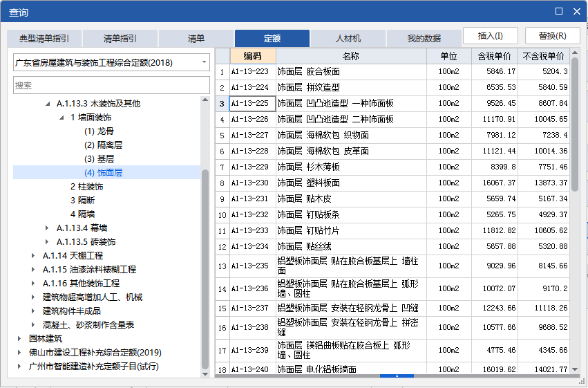Image resolution: width=588 pixels, height=388 pixels.
Task: Click the name 饰面层 钉贴板条
Action: pos(309,214)
